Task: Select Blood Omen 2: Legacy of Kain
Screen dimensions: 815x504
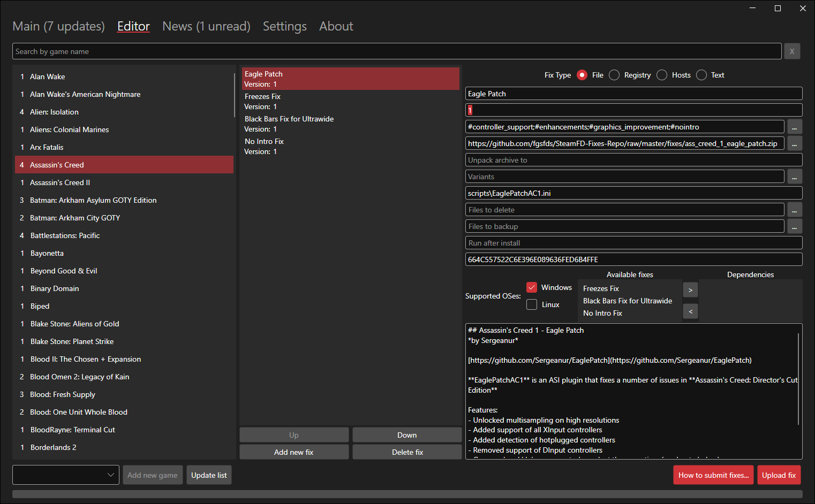Action: point(124,377)
